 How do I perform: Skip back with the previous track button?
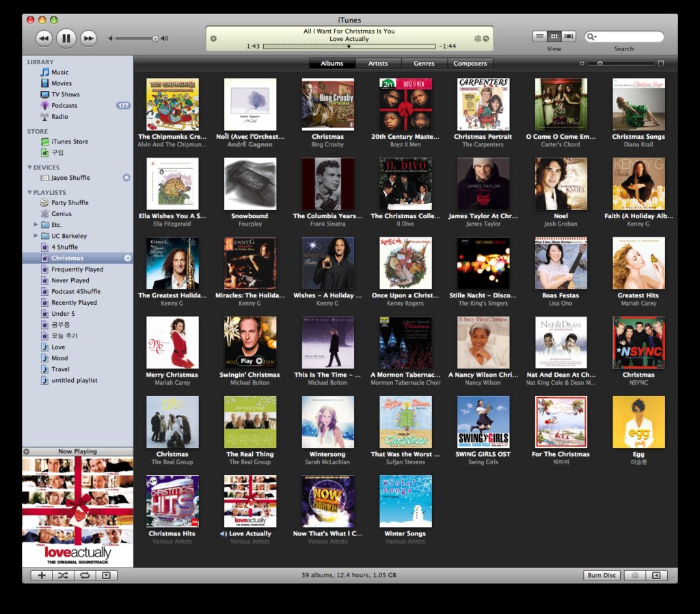43,38
